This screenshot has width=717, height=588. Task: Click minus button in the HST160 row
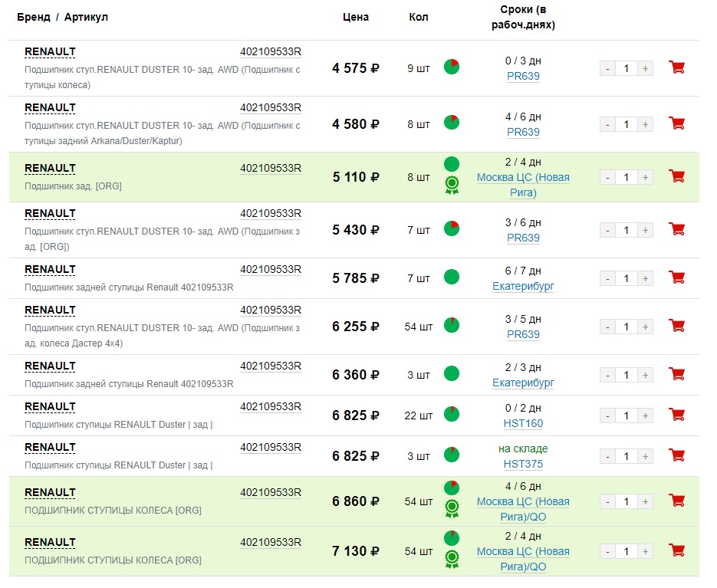pos(607,416)
